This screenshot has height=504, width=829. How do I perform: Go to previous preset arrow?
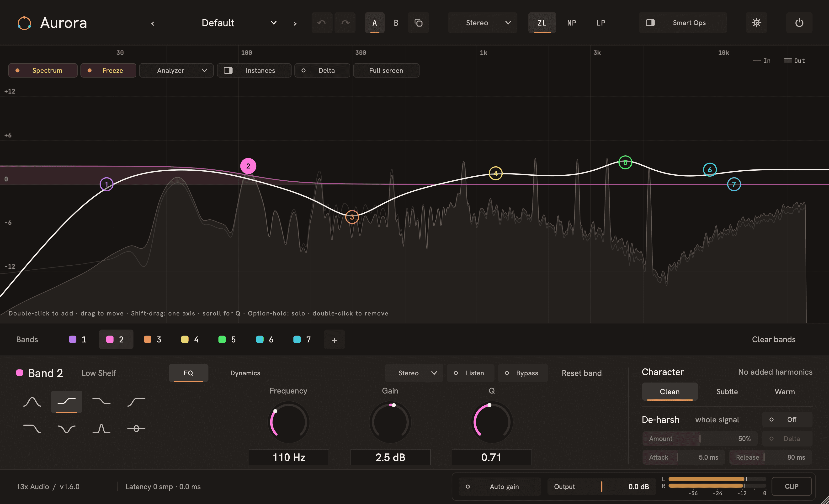click(152, 23)
